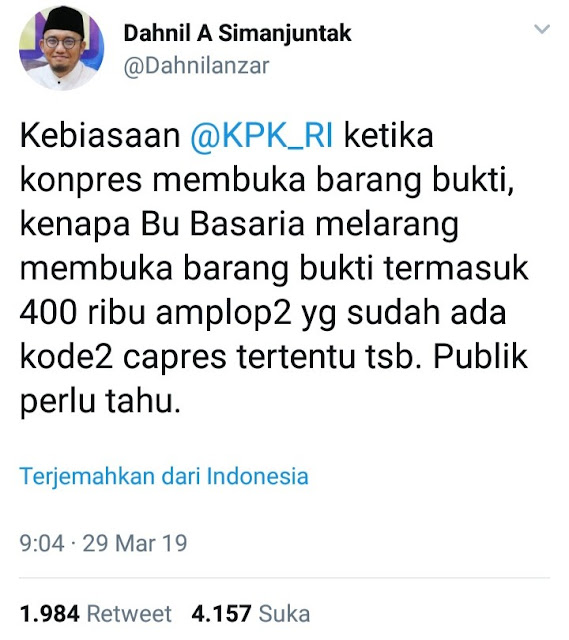View the 1.984 retweet count
The width and height of the screenshot is (569, 640).
(x=49, y=614)
